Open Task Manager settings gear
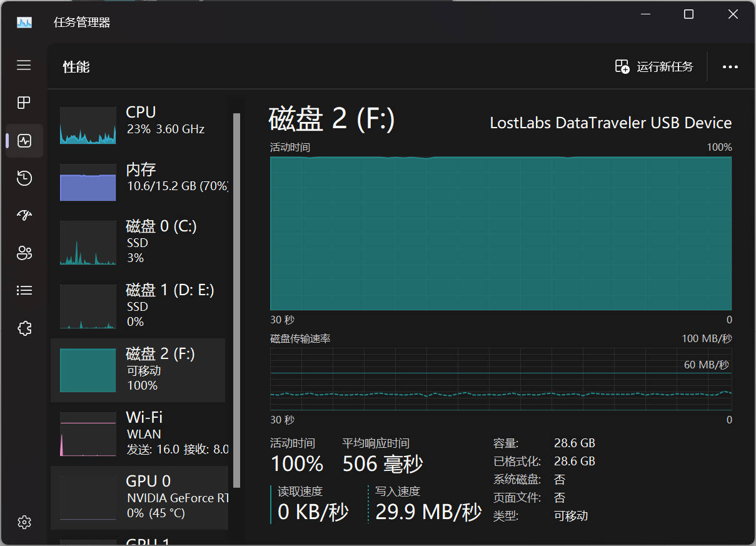Screen dimensions: 756x546 pyautogui.click(x=24, y=522)
